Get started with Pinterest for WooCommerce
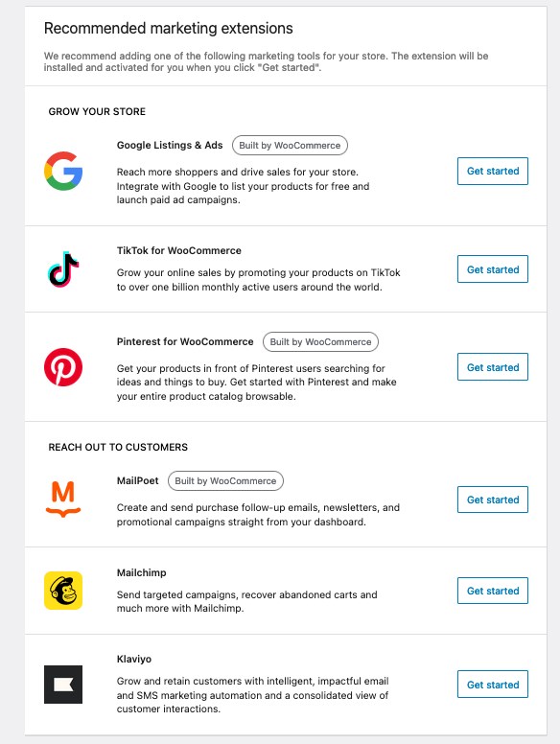The height and width of the screenshot is (744, 560). 493,367
